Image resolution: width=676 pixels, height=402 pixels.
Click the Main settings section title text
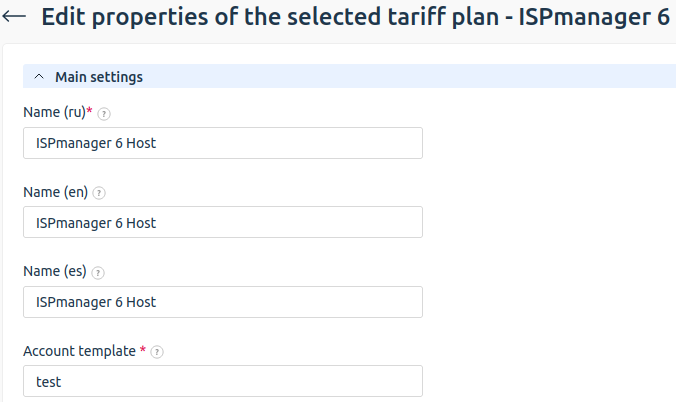point(98,77)
